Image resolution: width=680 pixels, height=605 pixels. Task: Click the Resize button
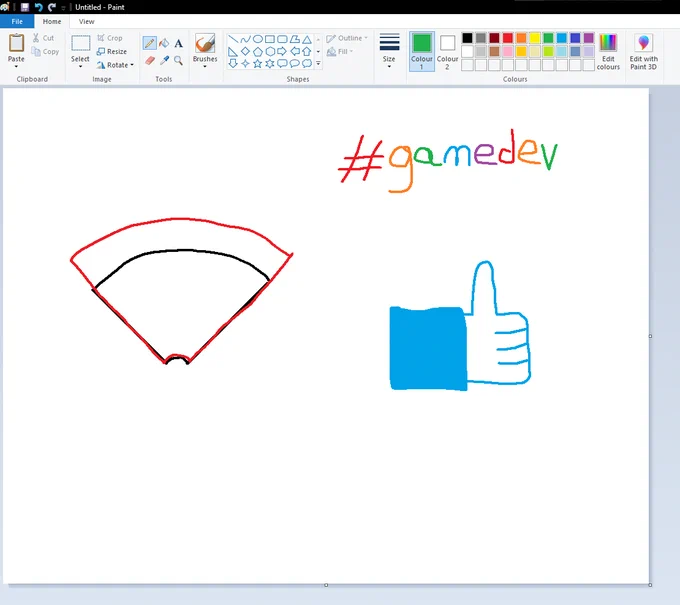[x=112, y=52]
